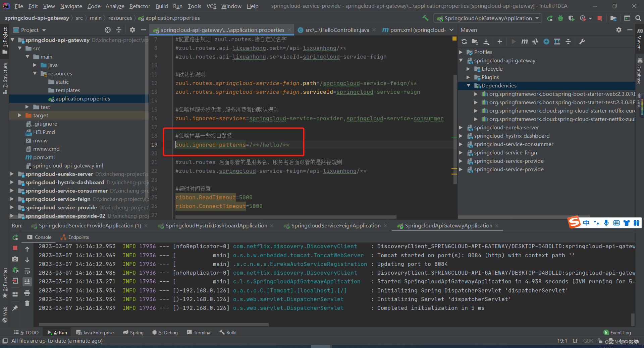Start debugging with the green bug icon

point(560,18)
